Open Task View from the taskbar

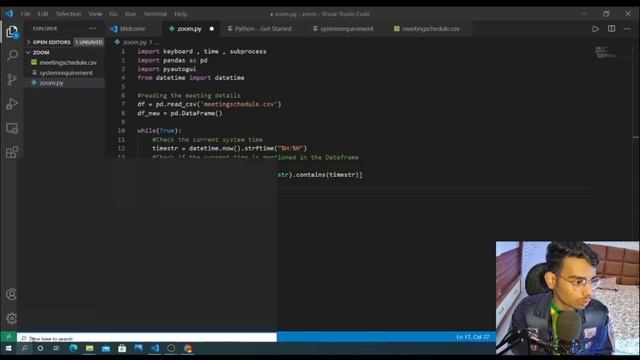tap(56, 349)
